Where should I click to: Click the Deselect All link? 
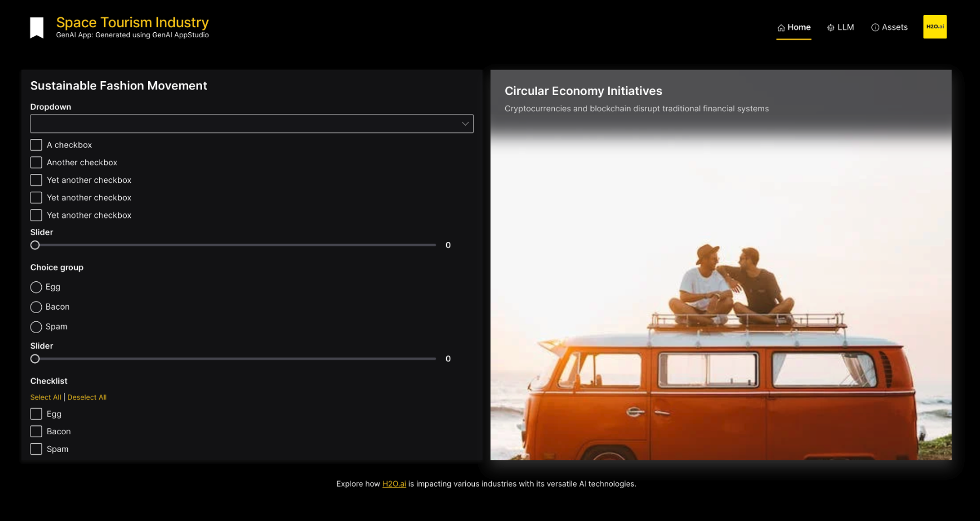click(x=87, y=398)
